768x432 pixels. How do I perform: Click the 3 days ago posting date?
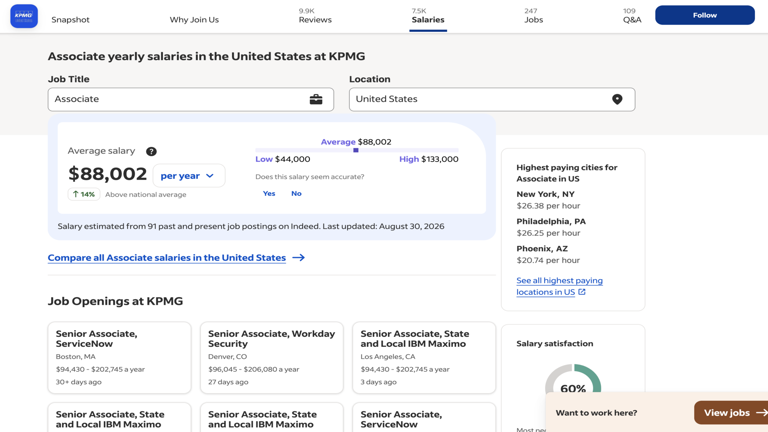(379, 382)
